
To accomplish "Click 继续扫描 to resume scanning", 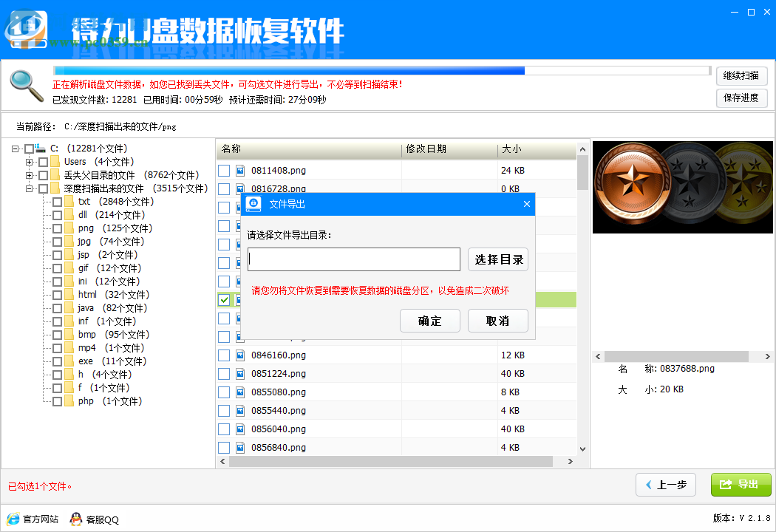I will (x=741, y=75).
